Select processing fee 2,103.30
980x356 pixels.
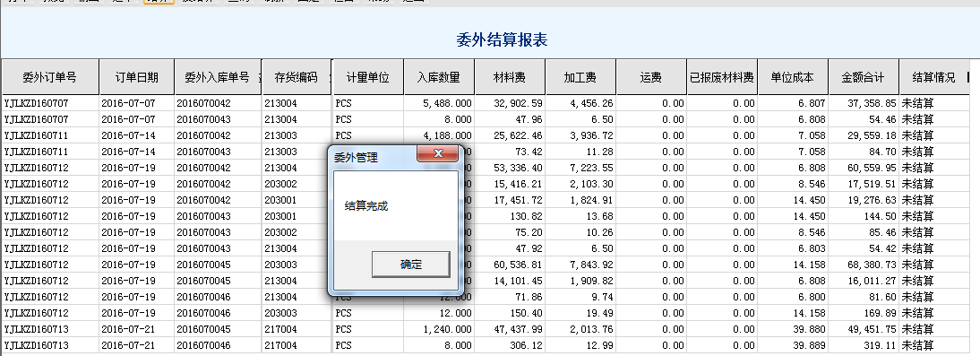click(x=580, y=184)
